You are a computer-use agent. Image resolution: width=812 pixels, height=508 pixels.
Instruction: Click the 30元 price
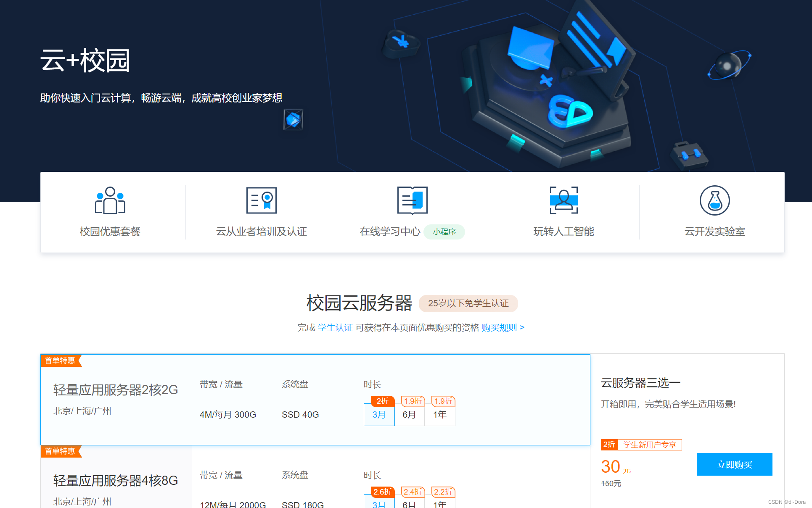(616, 467)
